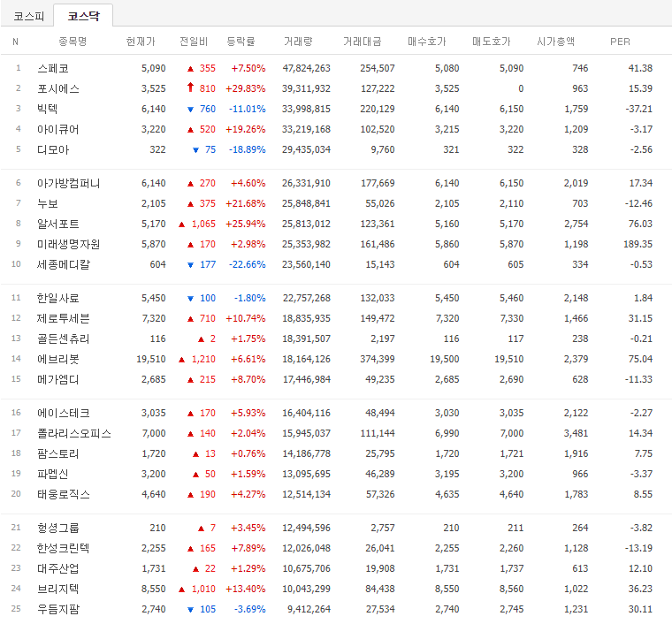This screenshot has width=672, height=624.
Task: Click 한일사료 change rate -1.80%
Action: point(250,298)
